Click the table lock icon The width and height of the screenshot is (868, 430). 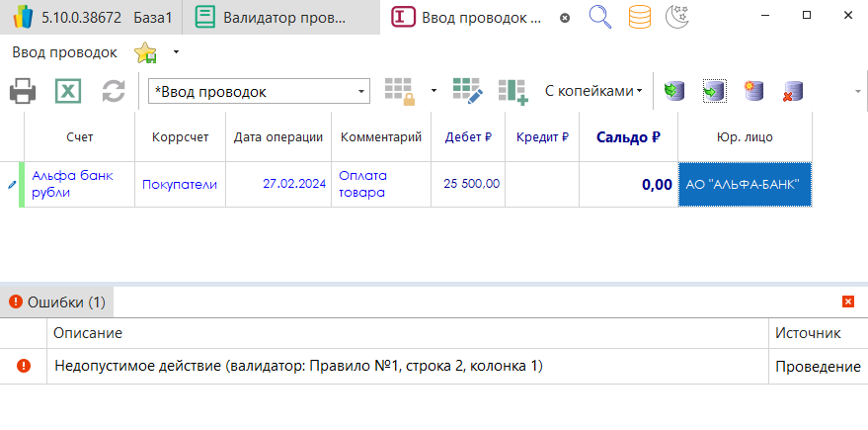point(400,92)
